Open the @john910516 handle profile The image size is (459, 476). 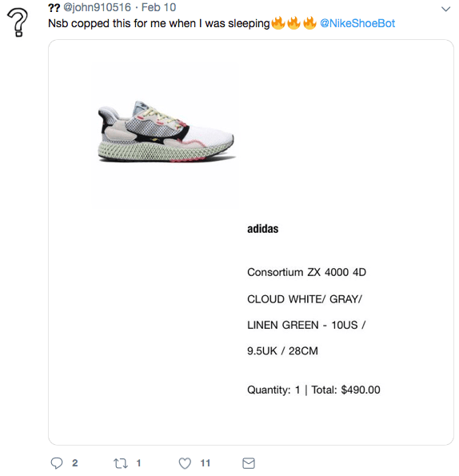click(x=97, y=7)
